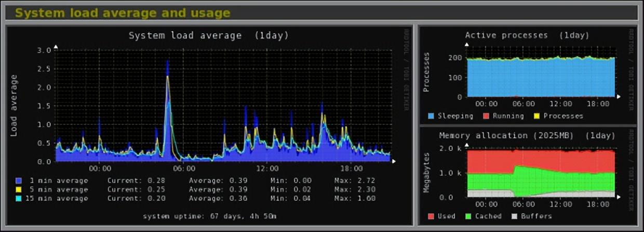
Task: Click the cyan 15 min average legend swatch
Action: click(19, 198)
